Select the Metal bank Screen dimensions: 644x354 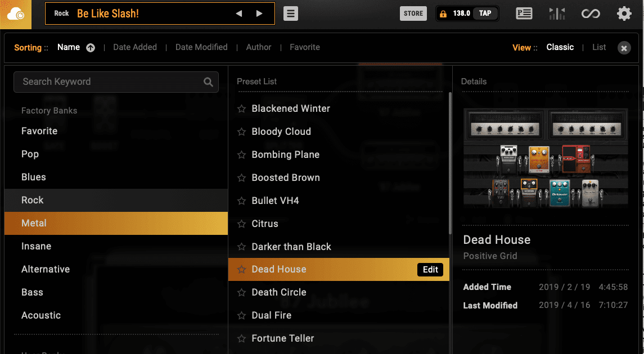click(x=116, y=223)
